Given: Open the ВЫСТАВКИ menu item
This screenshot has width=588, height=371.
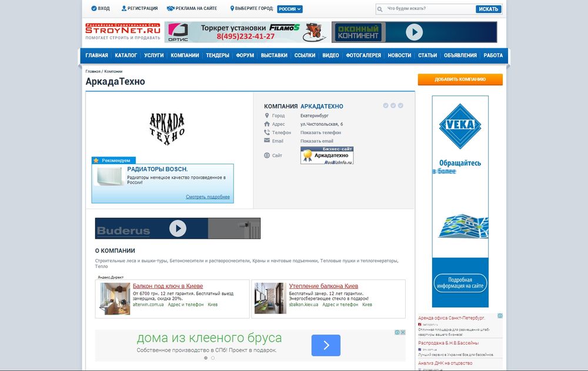Looking at the screenshot, I should 274,55.
